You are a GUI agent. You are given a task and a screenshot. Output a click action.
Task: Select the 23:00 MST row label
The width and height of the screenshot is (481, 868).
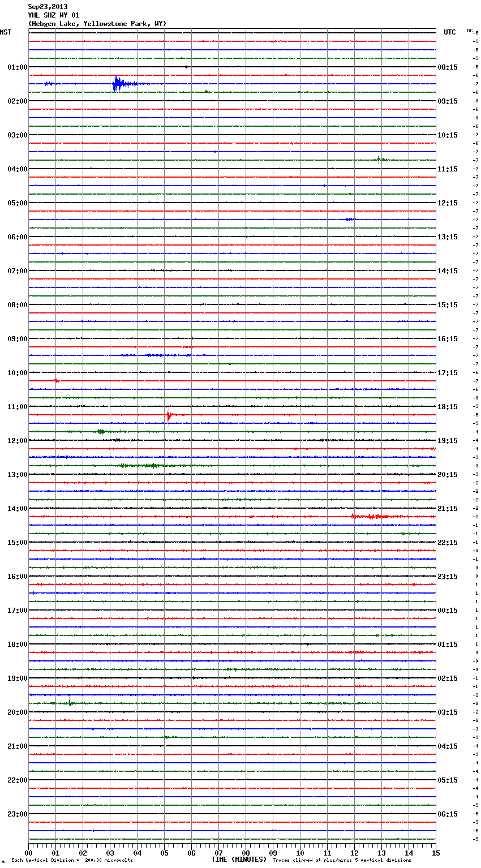click(x=18, y=814)
